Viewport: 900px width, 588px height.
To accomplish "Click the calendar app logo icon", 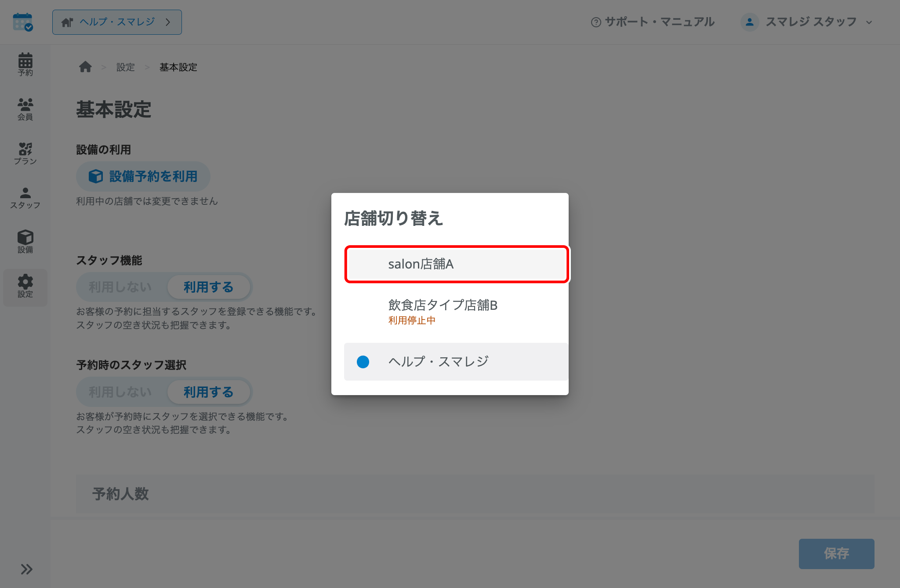I will point(23,22).
